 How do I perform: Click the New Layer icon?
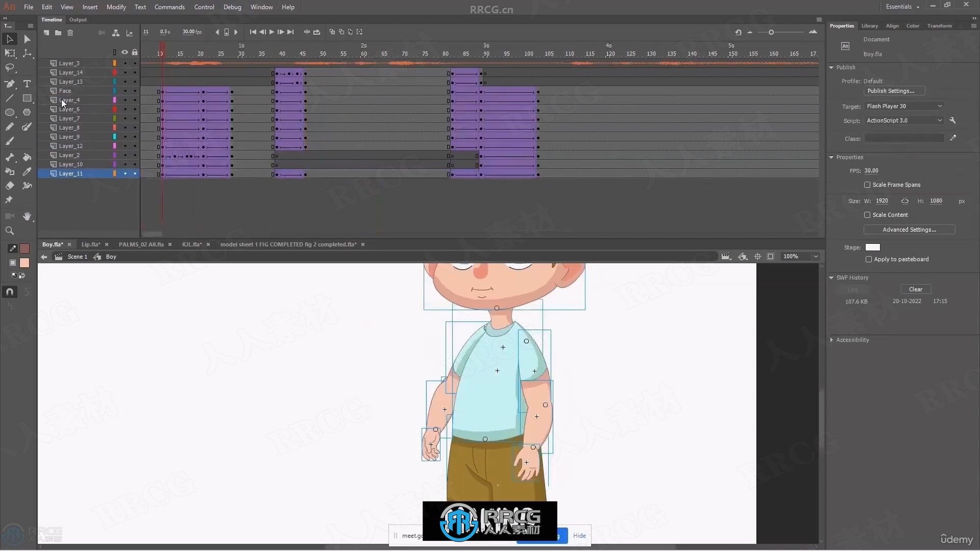tap(46, 33)
